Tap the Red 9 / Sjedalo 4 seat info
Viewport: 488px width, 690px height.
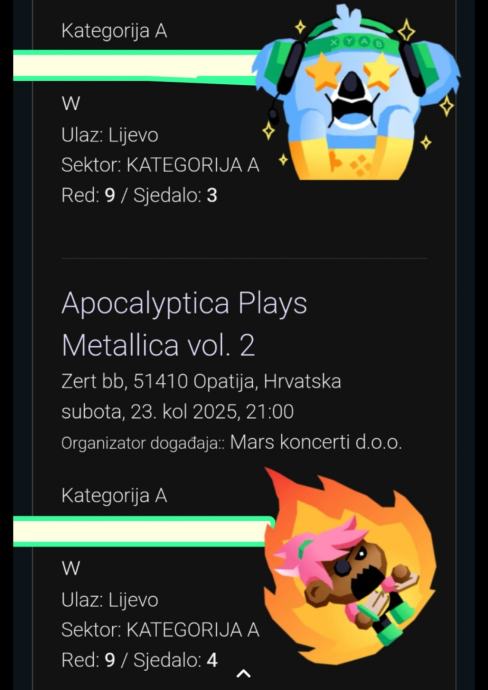[139, 660]
